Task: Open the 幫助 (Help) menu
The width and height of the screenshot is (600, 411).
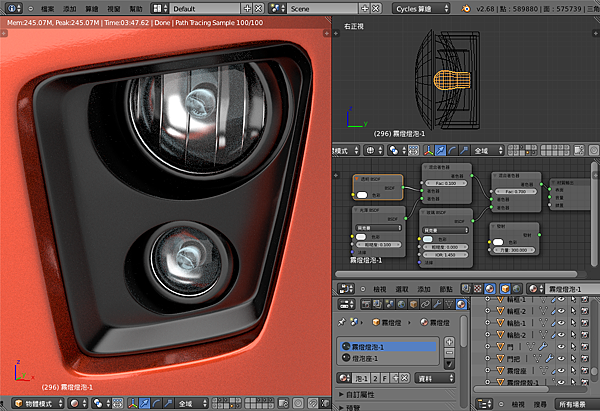Action: click(x=136, y=8)
